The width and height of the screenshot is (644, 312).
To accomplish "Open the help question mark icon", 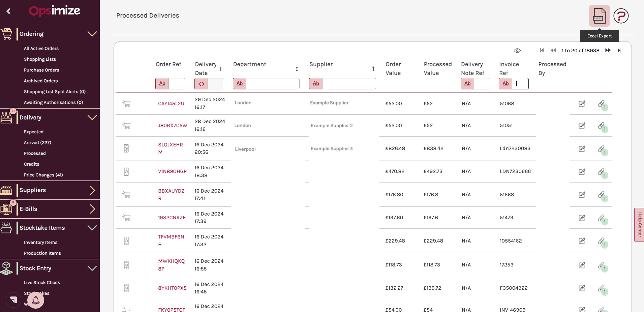I will click(621, 16).
